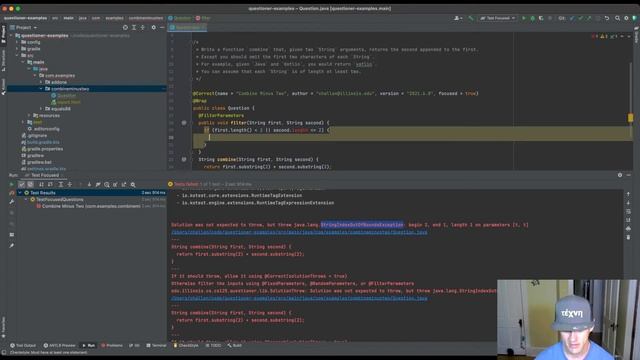Click the yellow warning stripe on editor scrollbar
Screen dimensions: 640x360
click(630, 118)
